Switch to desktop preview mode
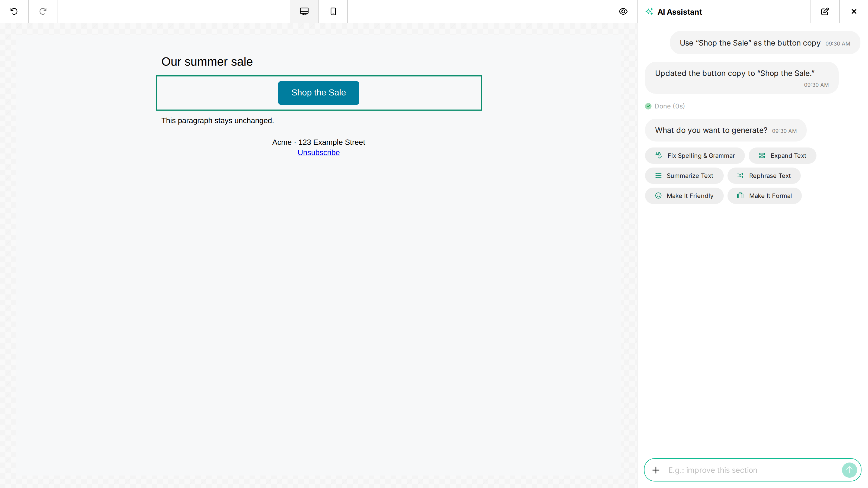 click(304, 11)
